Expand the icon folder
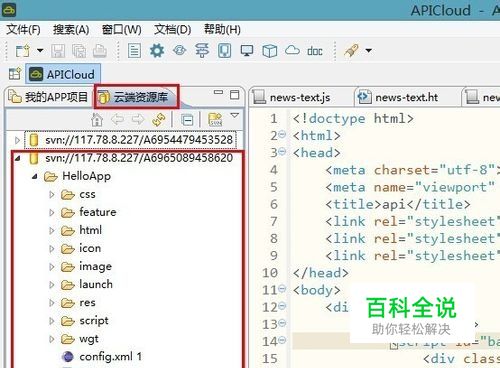This screenshot has width=500, height=368. tap(52, 248)
